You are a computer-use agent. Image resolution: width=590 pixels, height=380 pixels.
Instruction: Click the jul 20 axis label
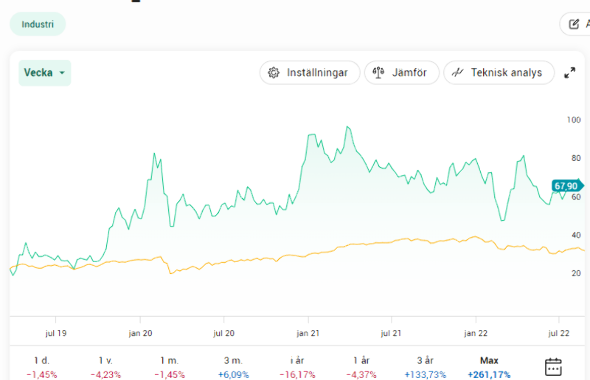click(x=224, y=333)
